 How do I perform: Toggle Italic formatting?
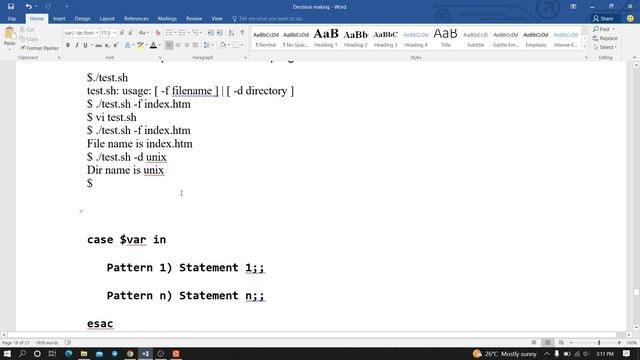pyautogui.click(x=77, y=45)
